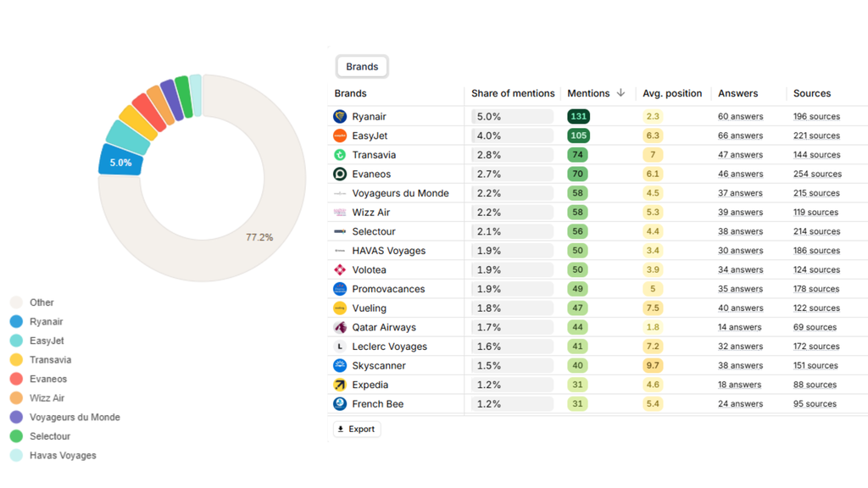Click the Evaneos brand logo icon
The height and width of the screenshot is (488, 868).
coord(340,174)
